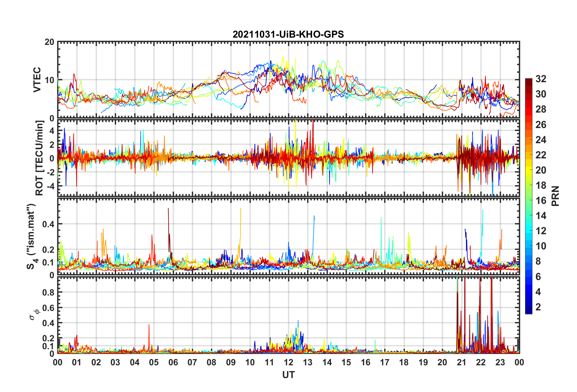Click the PRN jet colorbar strip
This screenshot has width=577, height=392.
tap(528, 196)
